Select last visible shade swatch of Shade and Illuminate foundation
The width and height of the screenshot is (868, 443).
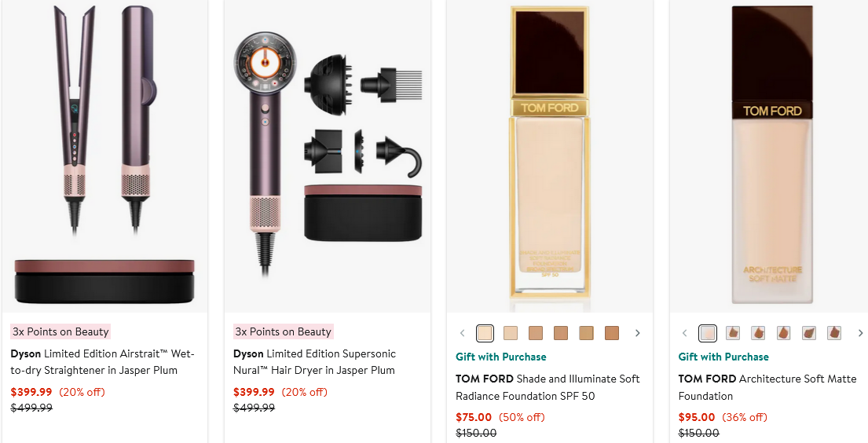[x=611, y=333]
